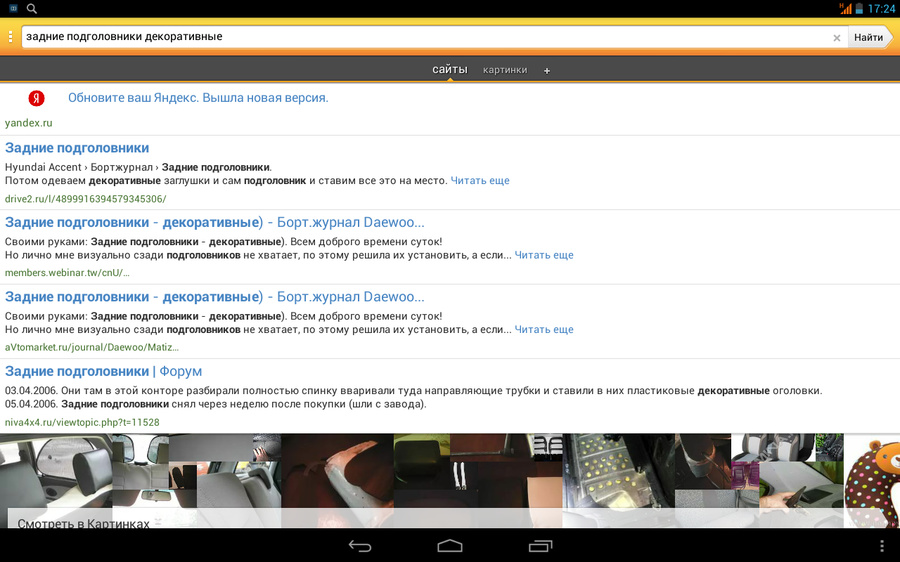
Task: Tap Смотреть в Картинках link
Action: pyautogui.click(x=83, y=522)
